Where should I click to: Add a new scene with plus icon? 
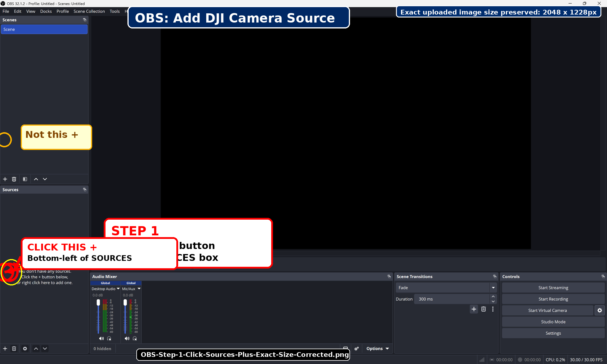coord(5,179)
